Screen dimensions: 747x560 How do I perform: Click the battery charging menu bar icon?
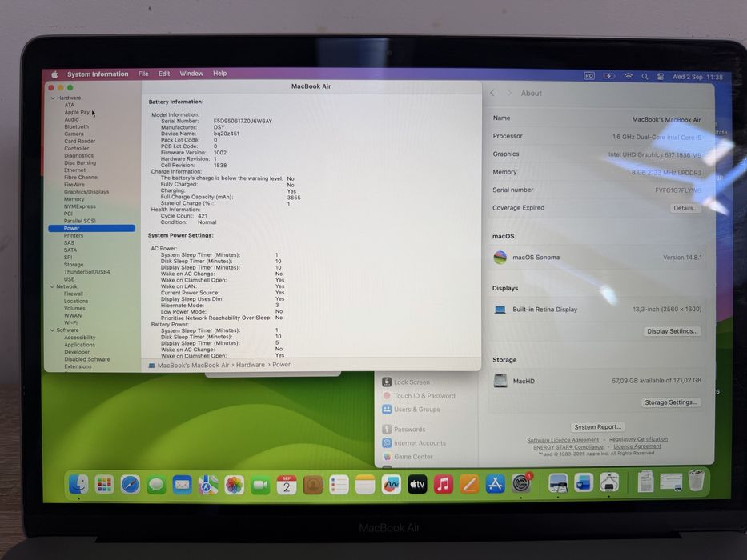point(608,76)
